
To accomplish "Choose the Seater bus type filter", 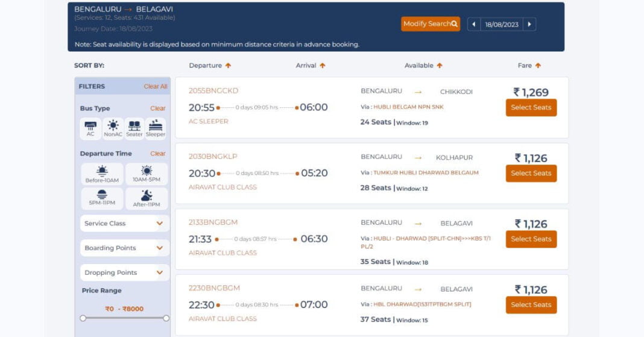I will 134,128.
